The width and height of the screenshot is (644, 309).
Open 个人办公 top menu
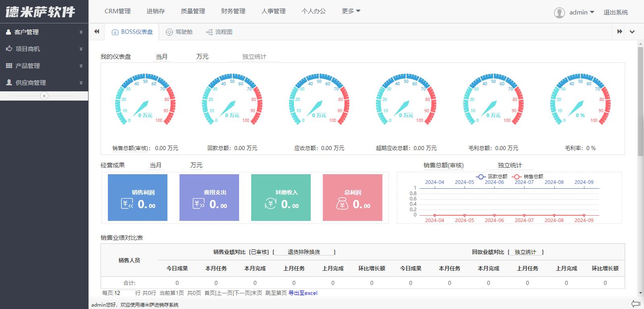coord(314,11)
